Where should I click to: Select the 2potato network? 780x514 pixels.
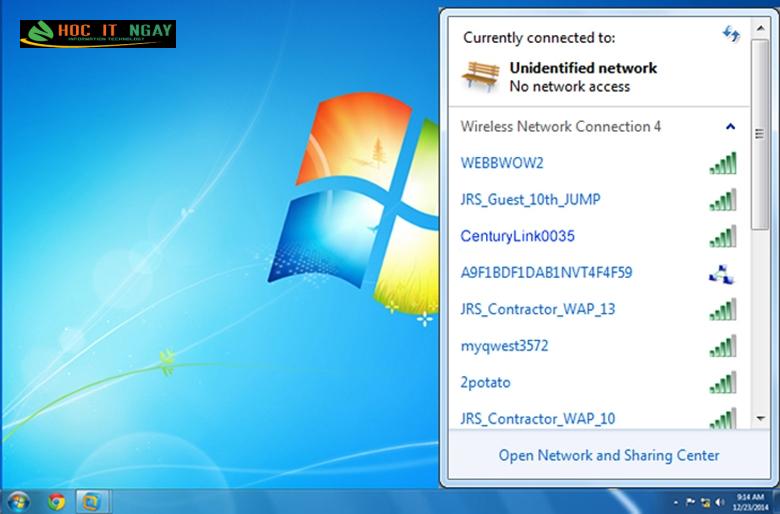coord(599,383)
